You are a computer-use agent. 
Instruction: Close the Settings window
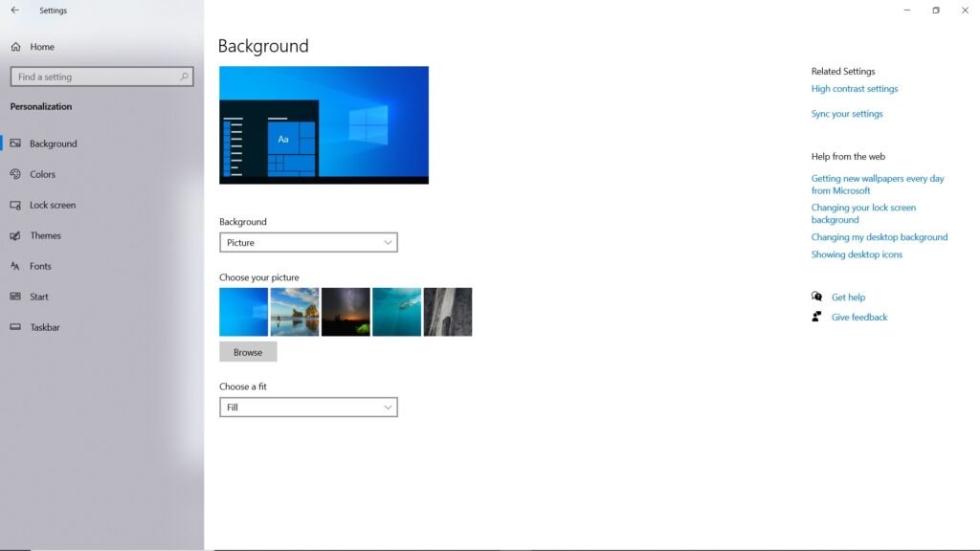965,10
